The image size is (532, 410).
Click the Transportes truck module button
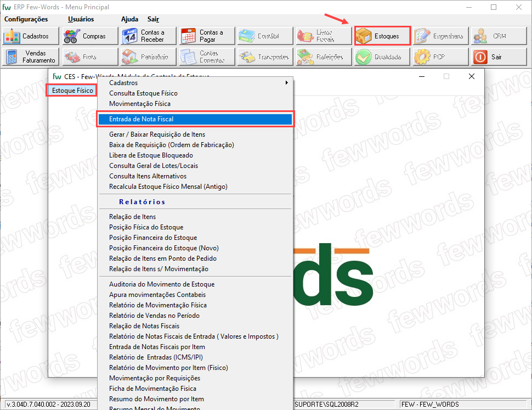pyautogui.click(x=265, y=57)
